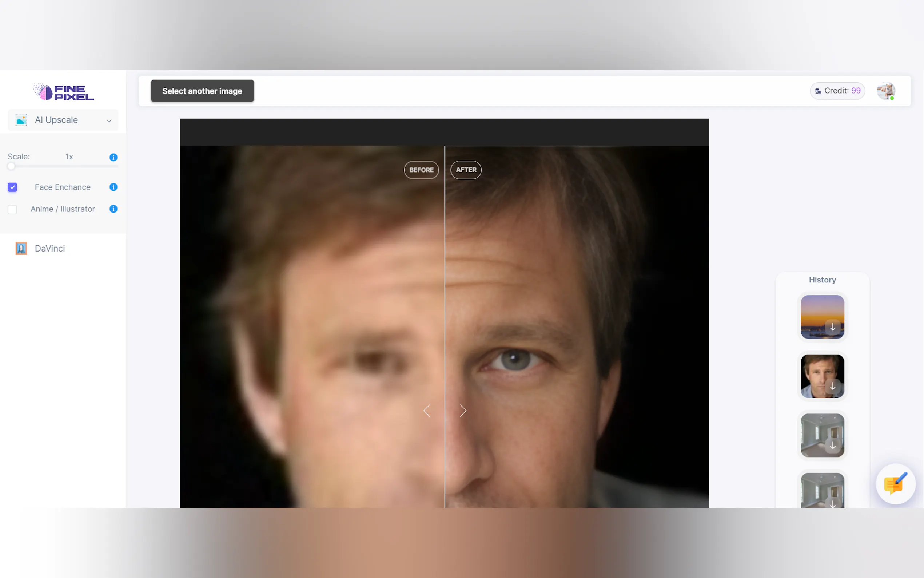Click the right arrow on comparison divider
Image resolution: width=924 pixels, height=578 pixels.
pyautogui.click(x=463, y=411)
